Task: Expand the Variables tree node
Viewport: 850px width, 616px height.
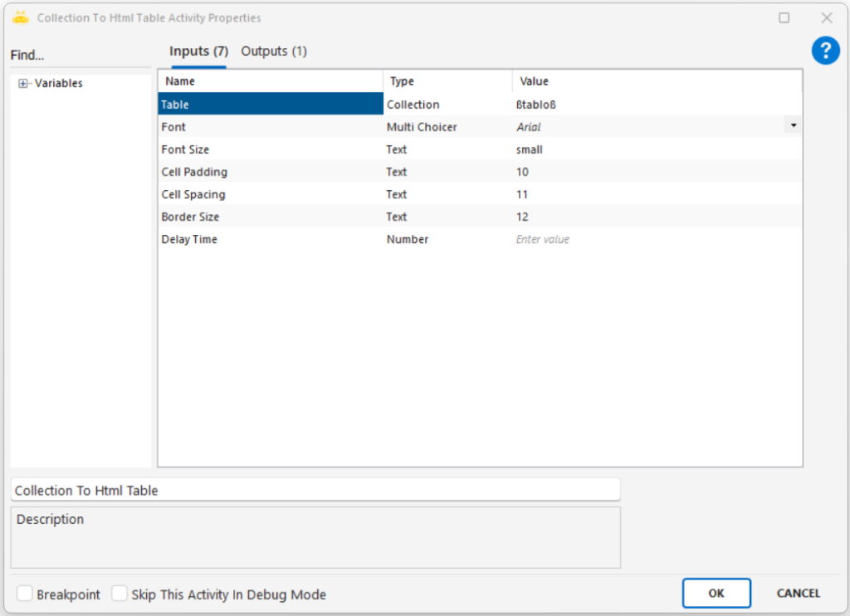Action: click(23, 84)
